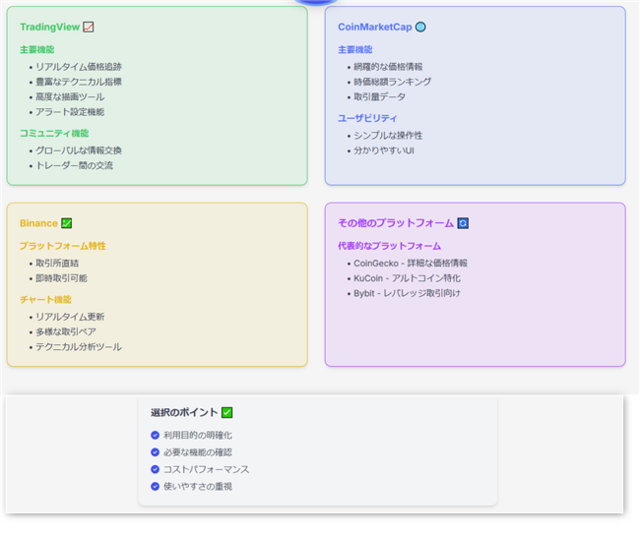Viewport: 640px width, 536px height.
Task: Click the コストパフォーマンス text
Action: 206,470
